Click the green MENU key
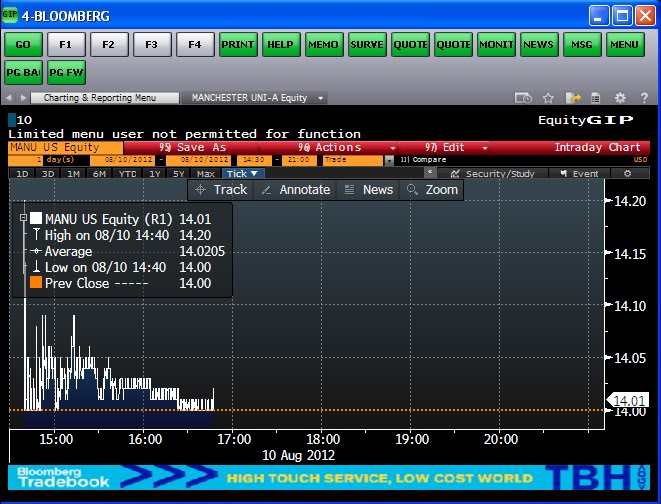The image size is (661, 504). click(x=625, y=44)
